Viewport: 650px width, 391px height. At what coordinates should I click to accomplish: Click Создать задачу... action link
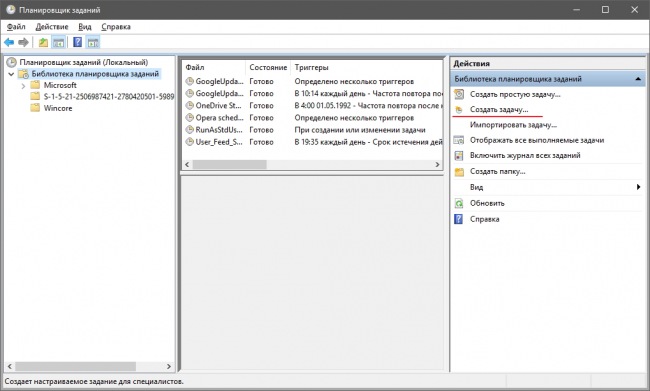point(499,109)
